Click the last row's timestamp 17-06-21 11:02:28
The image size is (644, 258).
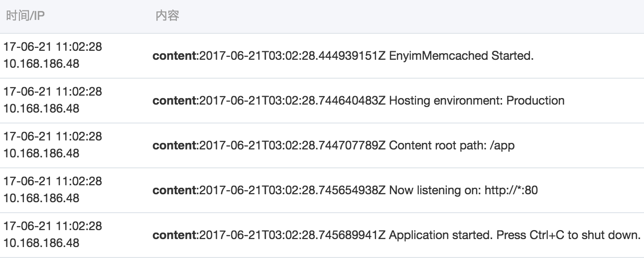[52, 227]
